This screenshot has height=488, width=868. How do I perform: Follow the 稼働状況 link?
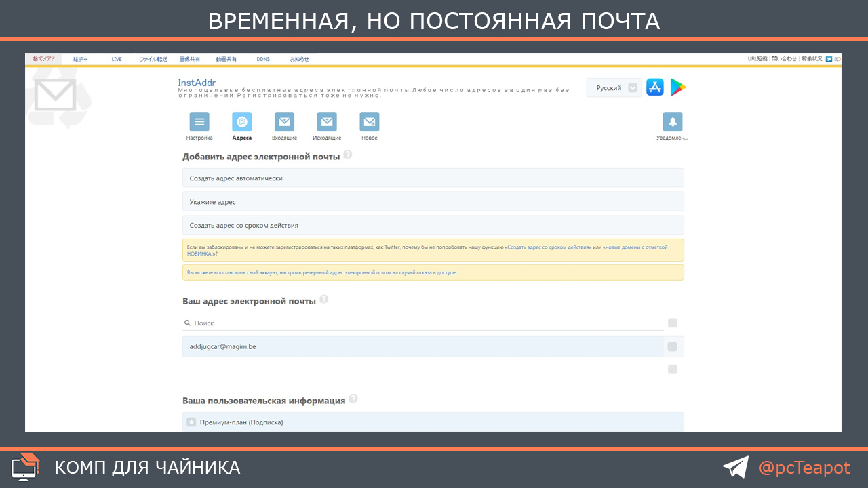coord(812,59)
